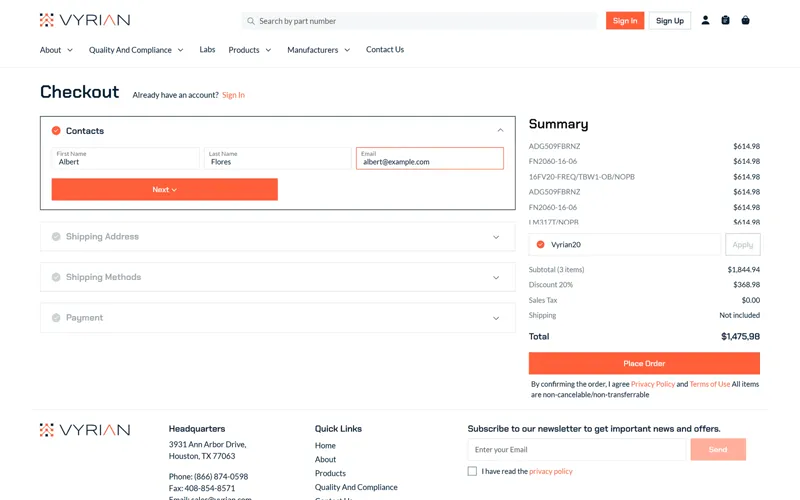
Task: Focus the Last Name field
Action: (278, 158)
